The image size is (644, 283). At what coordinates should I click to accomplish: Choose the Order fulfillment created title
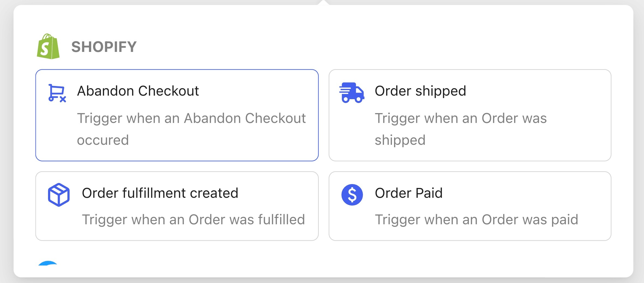click(160, 193)
